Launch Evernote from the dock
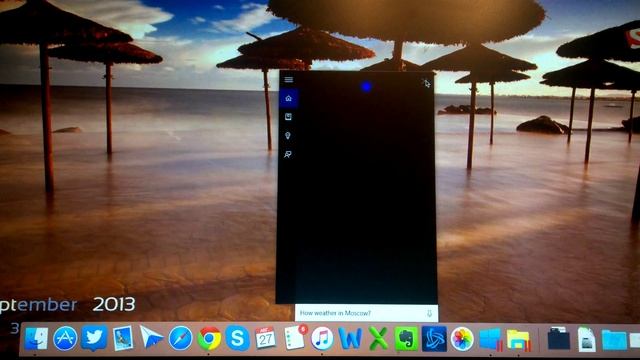Image resolution: width=640 pixels, height=360 pixels. tap(406, 338)
